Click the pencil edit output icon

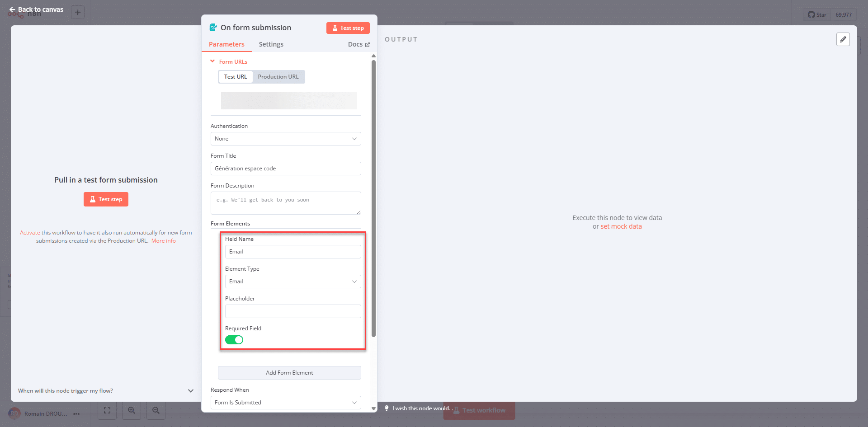click(x=843, y=39)
